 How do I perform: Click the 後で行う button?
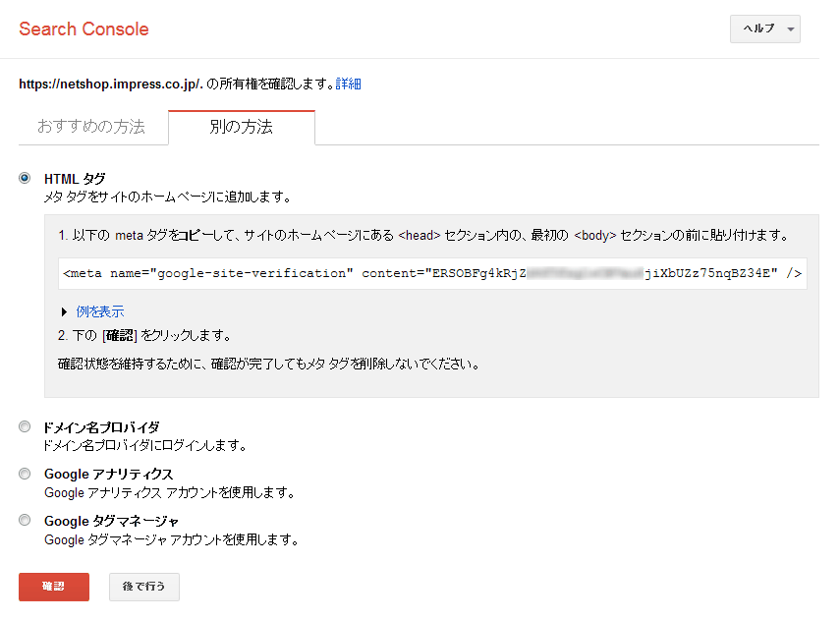(x=143, y=587)
